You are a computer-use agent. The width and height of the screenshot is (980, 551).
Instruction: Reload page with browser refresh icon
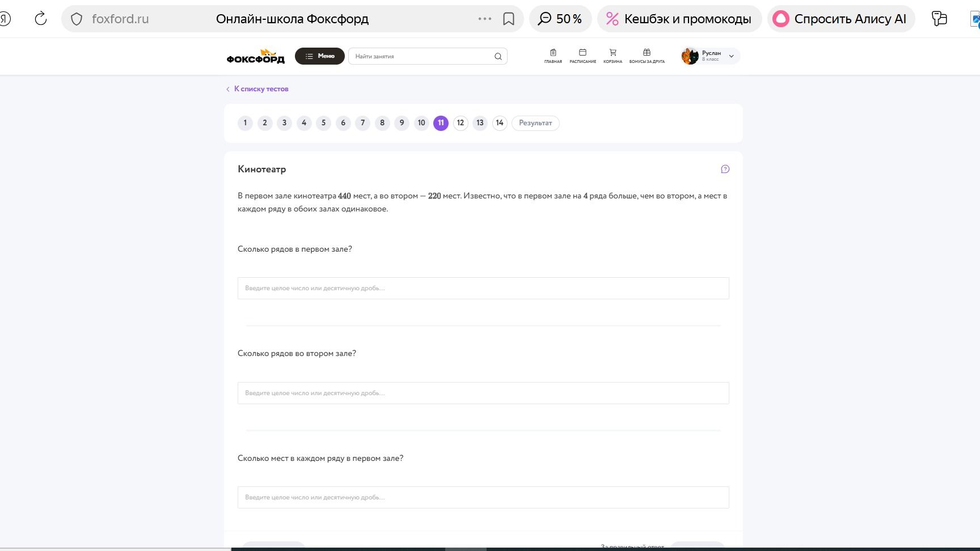[x=41, y=19]
